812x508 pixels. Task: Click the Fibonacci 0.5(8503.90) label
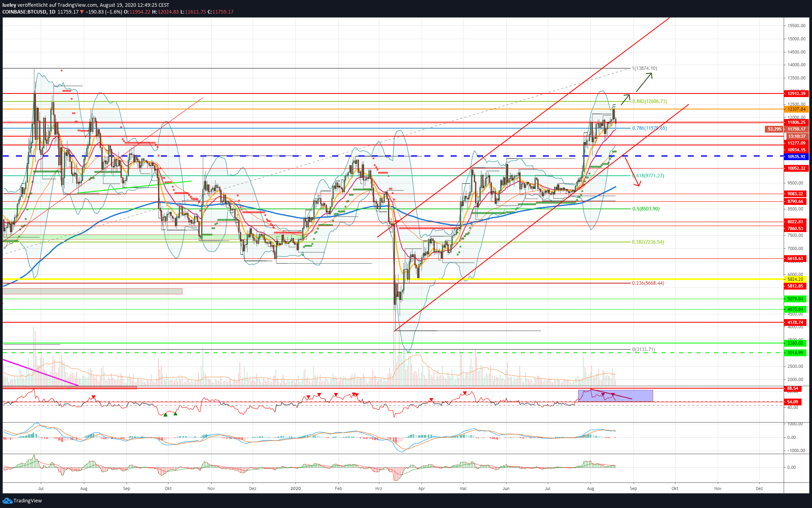pos(646,209)
